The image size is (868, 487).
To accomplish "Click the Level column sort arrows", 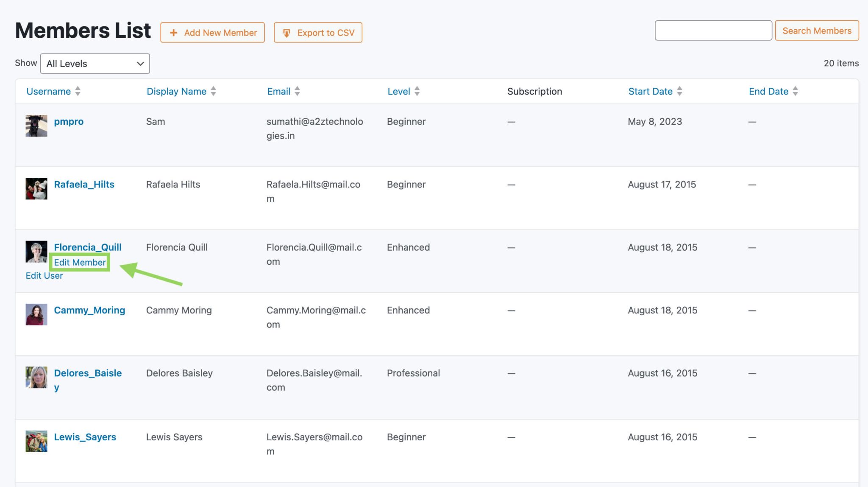I will [x=417, y=91].
